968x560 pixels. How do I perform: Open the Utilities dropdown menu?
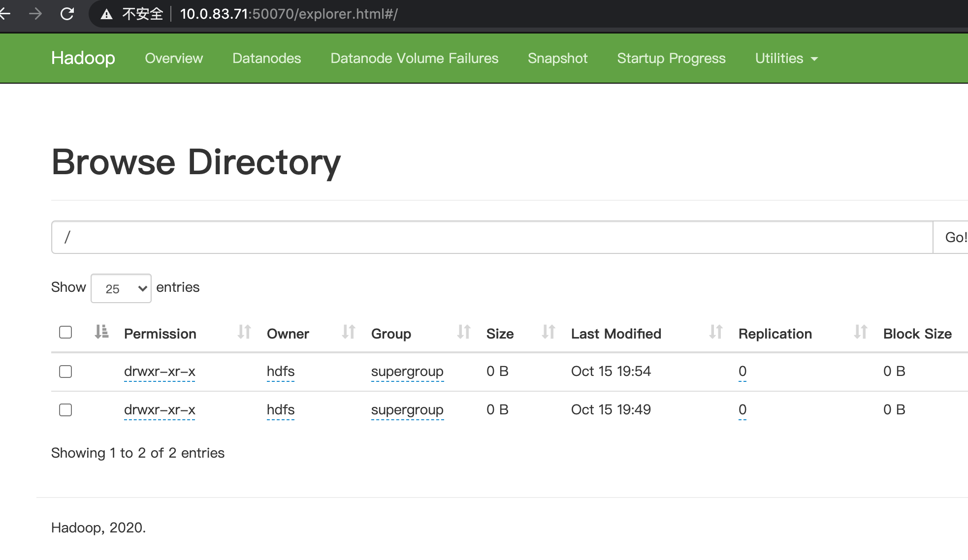point(785,58)
